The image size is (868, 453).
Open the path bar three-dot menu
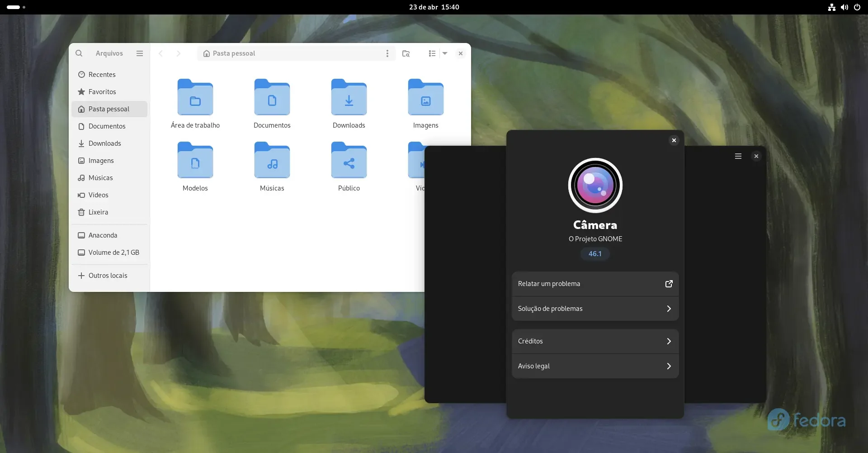point(387,53)
